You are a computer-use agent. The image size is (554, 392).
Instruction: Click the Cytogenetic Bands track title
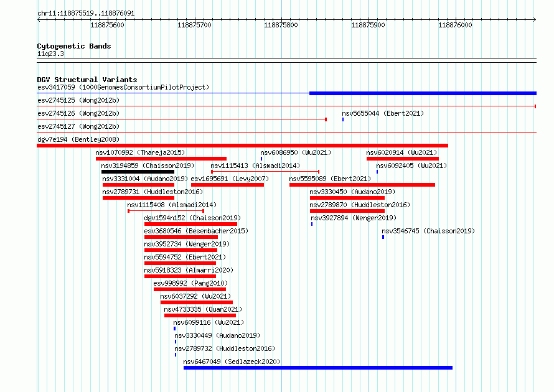tap(74, 46)
